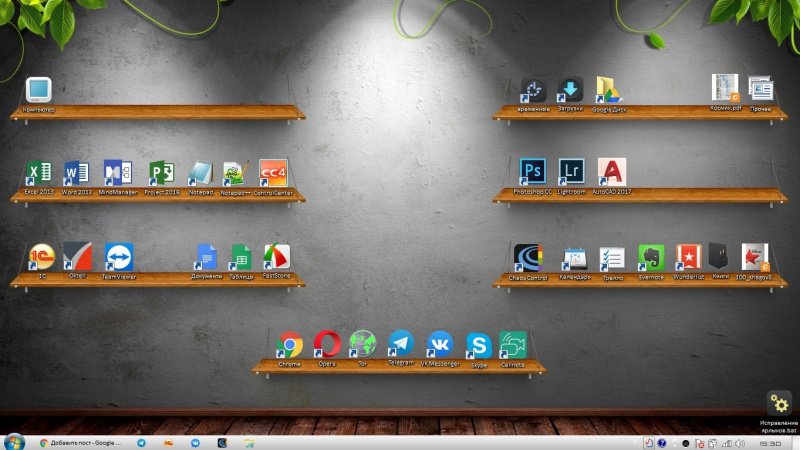Screen dimensions: 800x450
Task: Select the Telegram icon on the bottom shelf
Action: (401, 345)
